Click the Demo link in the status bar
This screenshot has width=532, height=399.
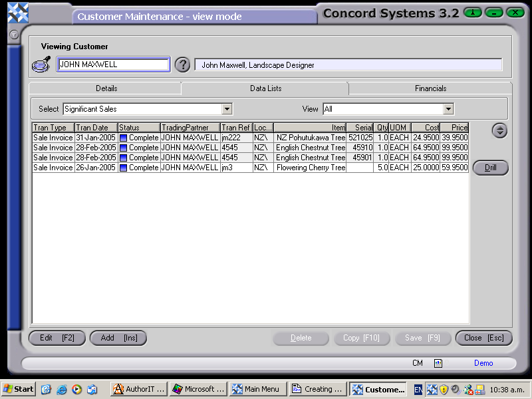[x=483, y=363]
